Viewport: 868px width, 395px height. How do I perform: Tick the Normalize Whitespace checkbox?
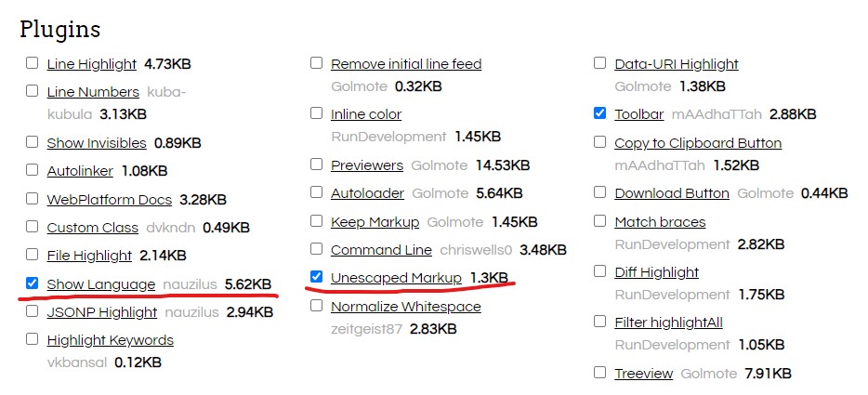pyautogui.click(x=316, y=305)
